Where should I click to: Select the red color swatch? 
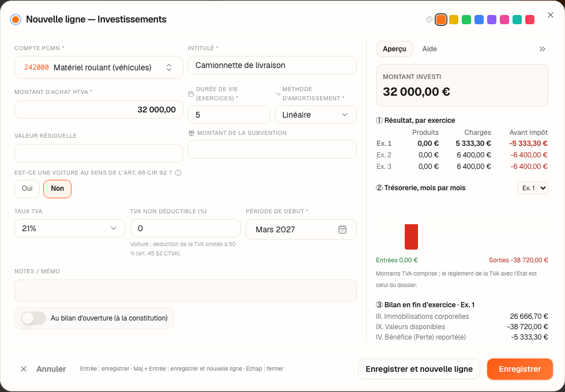530,20
